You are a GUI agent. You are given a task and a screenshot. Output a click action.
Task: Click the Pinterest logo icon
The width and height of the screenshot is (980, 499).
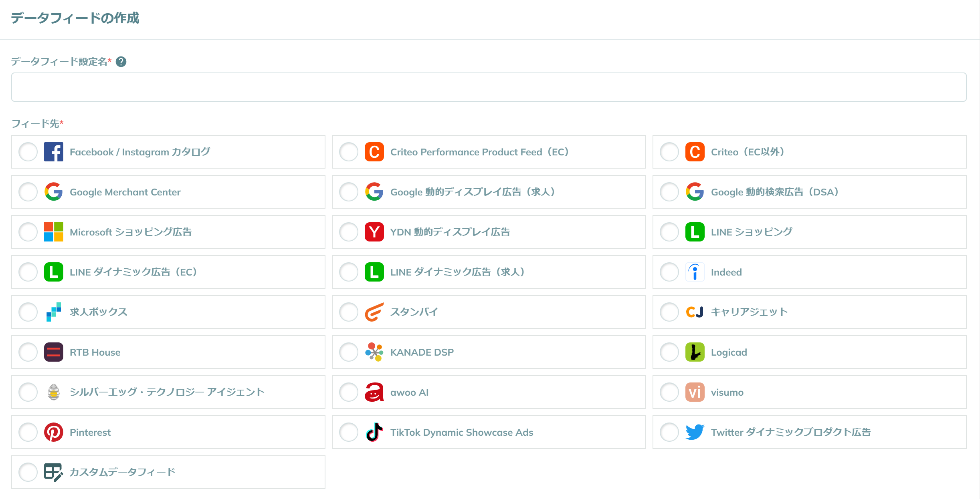pos(54,432)
